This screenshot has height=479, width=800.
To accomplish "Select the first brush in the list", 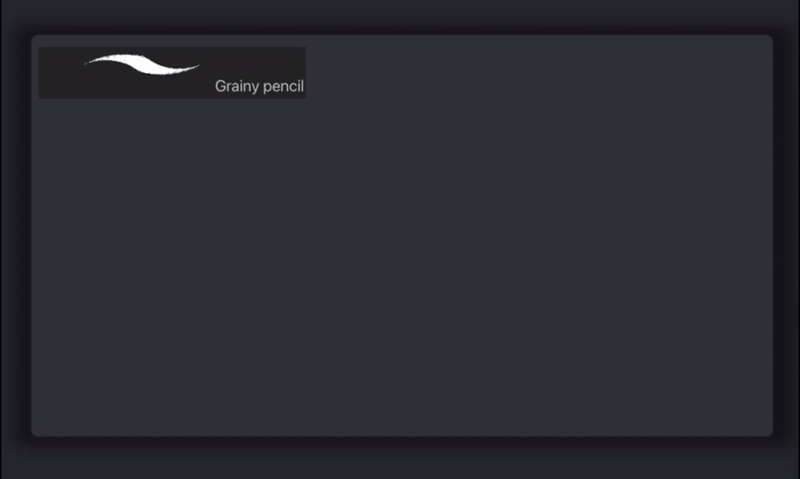I will tap(172, 72).
